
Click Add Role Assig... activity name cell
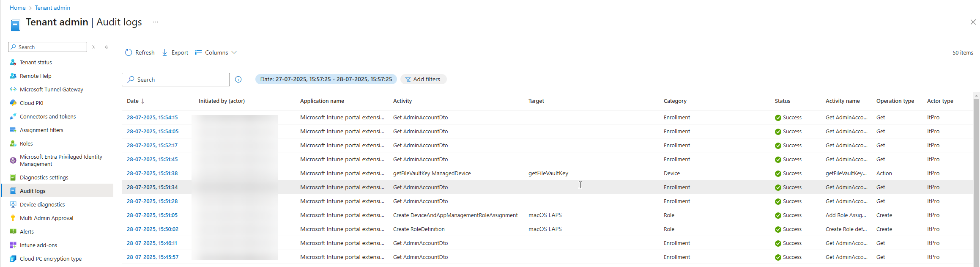(846, 215)
